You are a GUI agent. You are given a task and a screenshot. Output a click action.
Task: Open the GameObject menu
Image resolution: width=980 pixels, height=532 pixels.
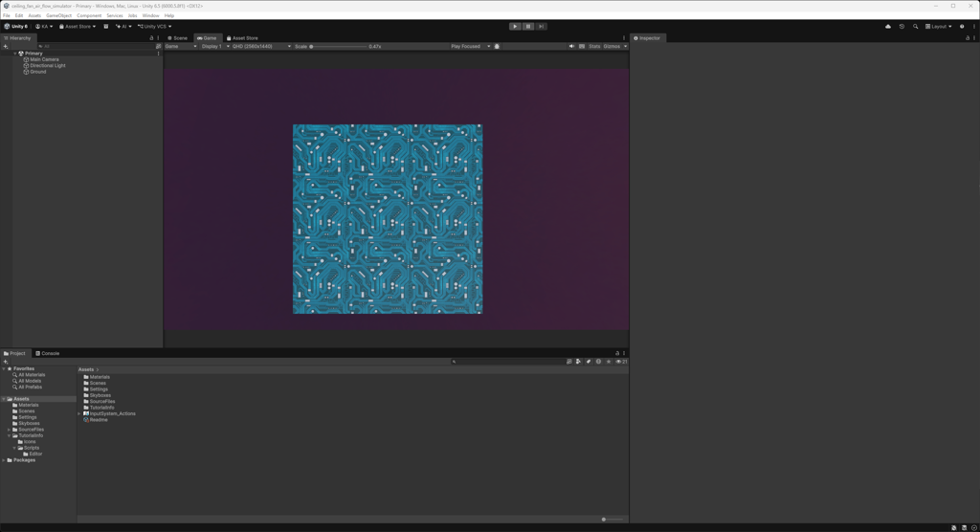pyautogui.click(x=58, y=15)
